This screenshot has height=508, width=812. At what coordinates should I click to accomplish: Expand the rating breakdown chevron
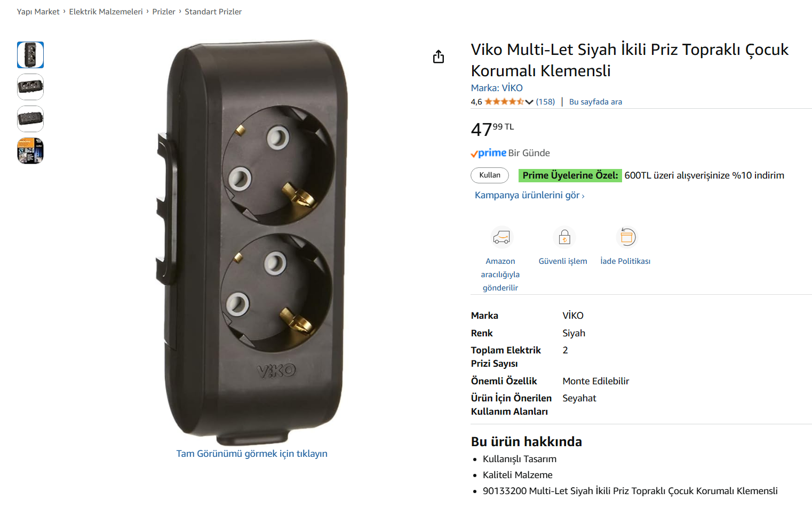529,102
